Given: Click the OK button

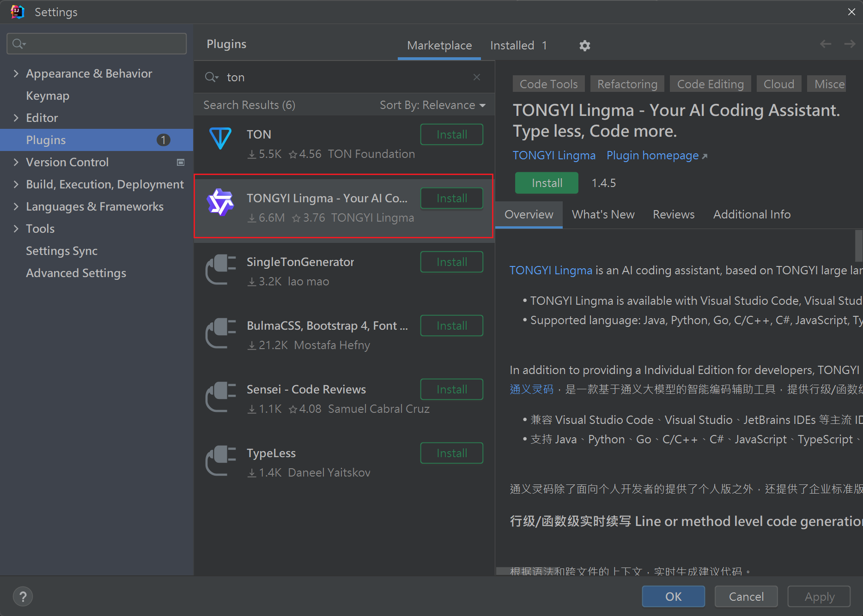Looking at the screenshot, I should 673,597.
